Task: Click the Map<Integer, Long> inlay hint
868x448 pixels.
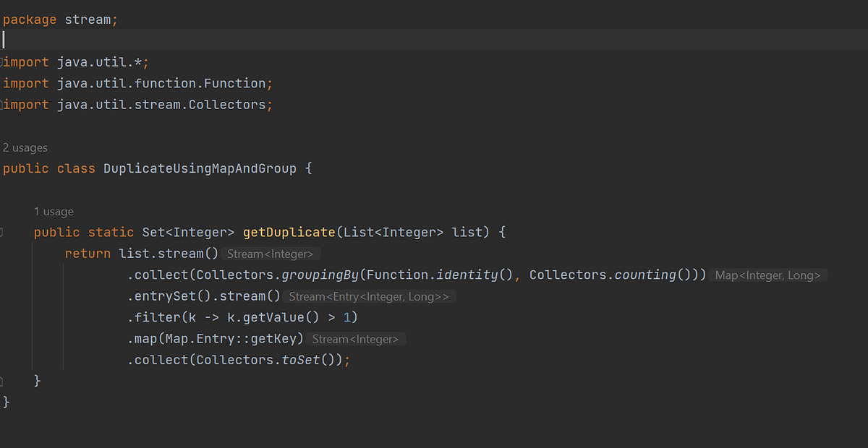Action: point(769,275)
